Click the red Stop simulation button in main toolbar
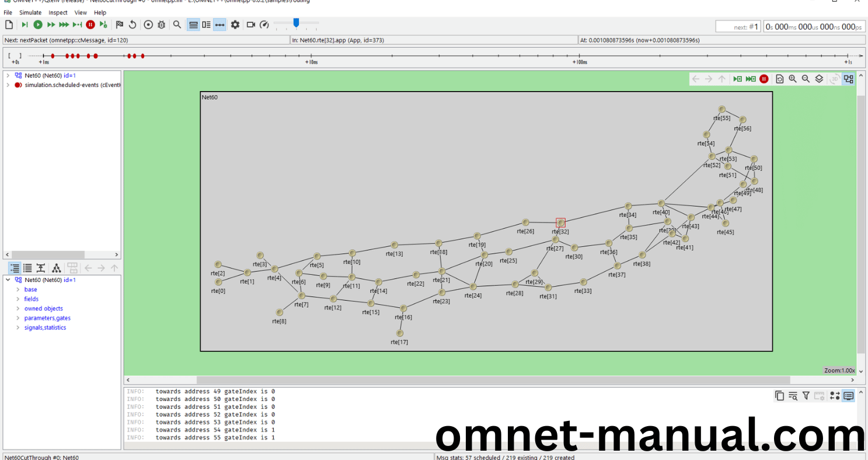 pyautogui.click(x=90, y=25)
